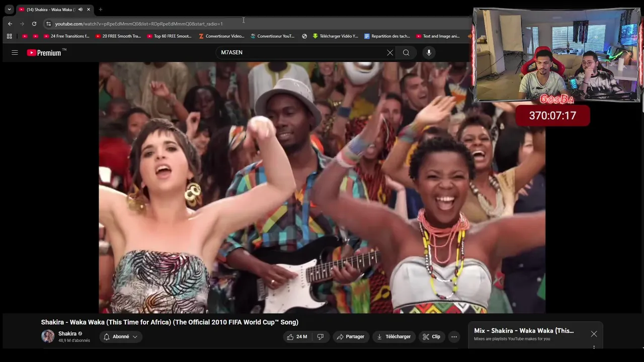Download the video with Télécharger

(393, 337)
